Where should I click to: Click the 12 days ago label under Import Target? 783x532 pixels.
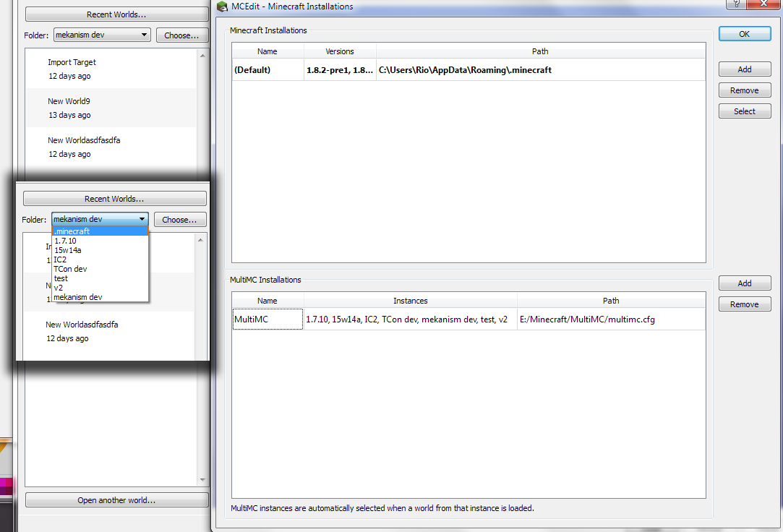point(69,77)
